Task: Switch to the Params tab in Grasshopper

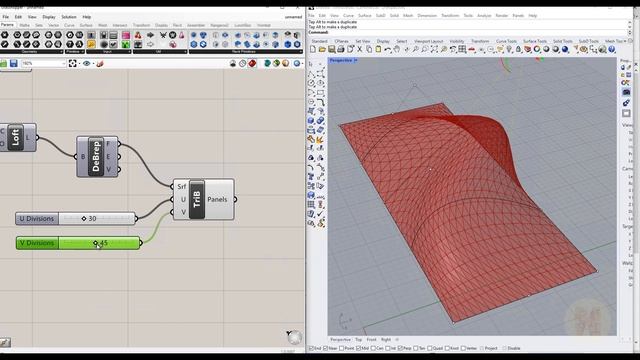Action: click(7, 25)
